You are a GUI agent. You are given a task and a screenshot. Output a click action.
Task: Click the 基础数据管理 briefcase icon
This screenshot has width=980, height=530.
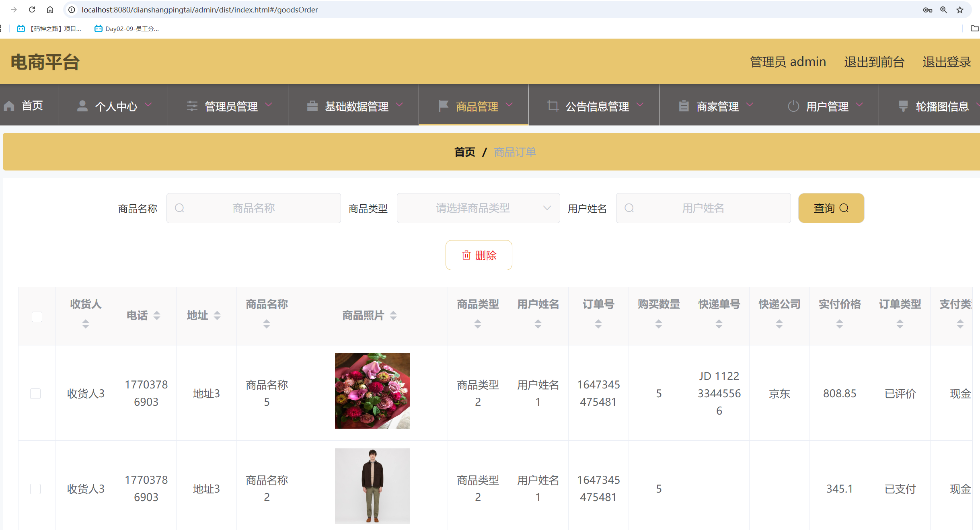[x=312, y=106]
